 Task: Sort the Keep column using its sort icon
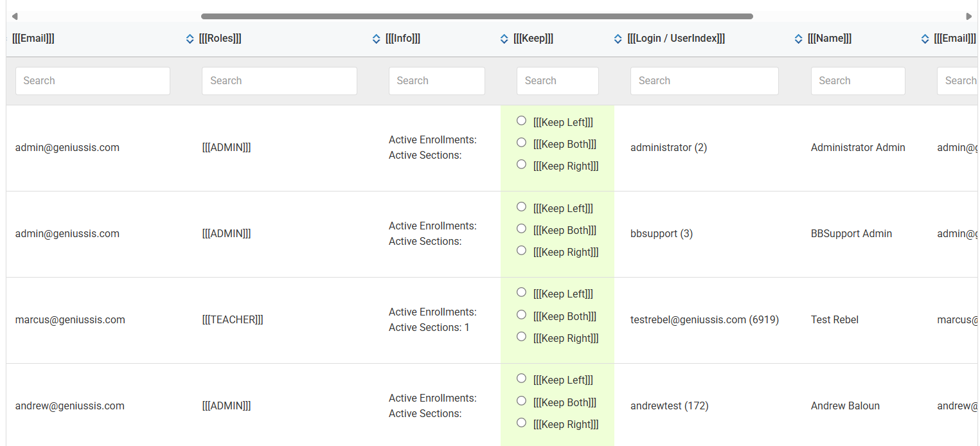[504, 39]
